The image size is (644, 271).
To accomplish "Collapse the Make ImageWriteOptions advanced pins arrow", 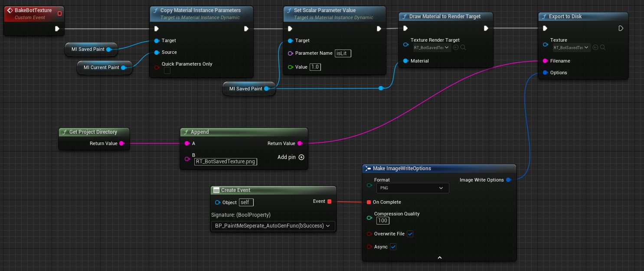I will tap(439, 258).
